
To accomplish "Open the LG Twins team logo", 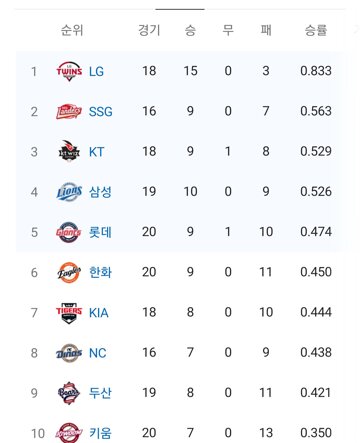I will [x=69, y=71].
